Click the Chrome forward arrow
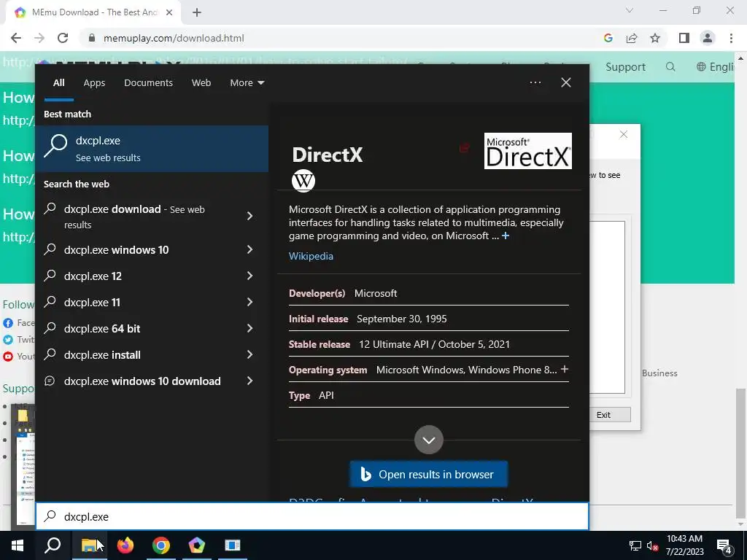The width and height of the screenshot is (747, 560). tap(39, 38)
